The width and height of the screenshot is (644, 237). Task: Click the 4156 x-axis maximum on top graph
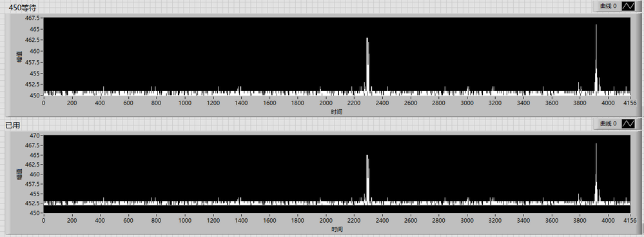(630, 103)
